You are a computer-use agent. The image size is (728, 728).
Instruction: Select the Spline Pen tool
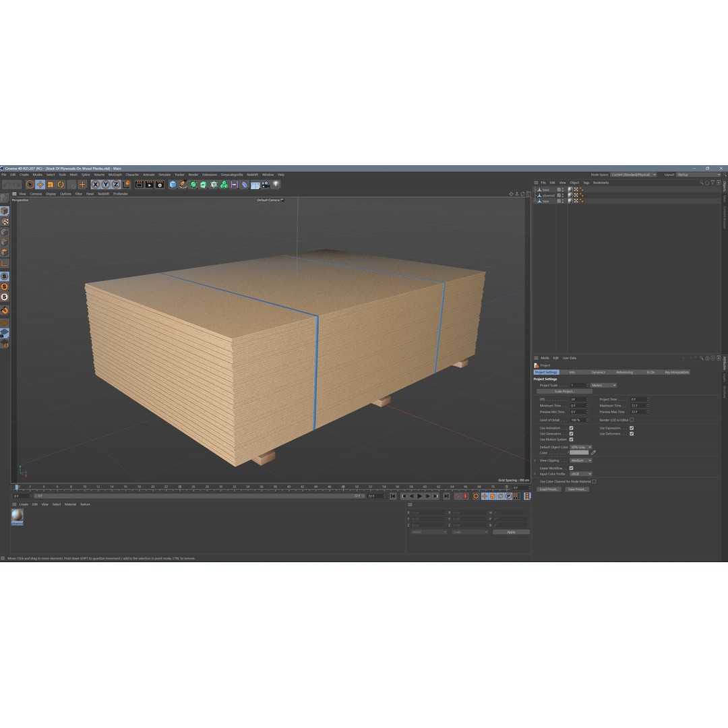coord(183,184)
